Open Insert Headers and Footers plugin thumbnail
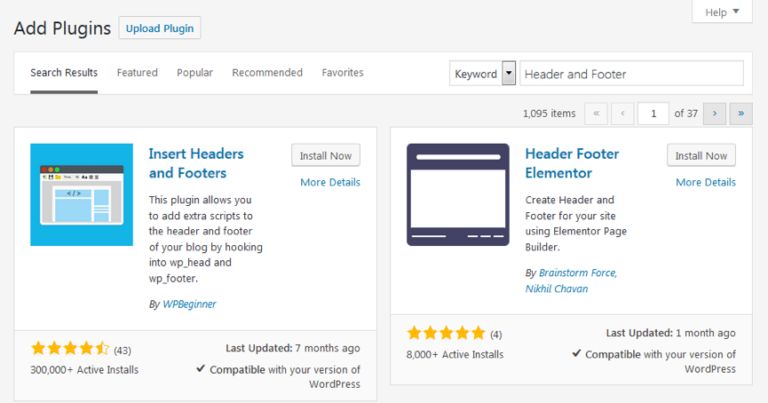The width and height of the screenshot is (768, 403). 81,194
